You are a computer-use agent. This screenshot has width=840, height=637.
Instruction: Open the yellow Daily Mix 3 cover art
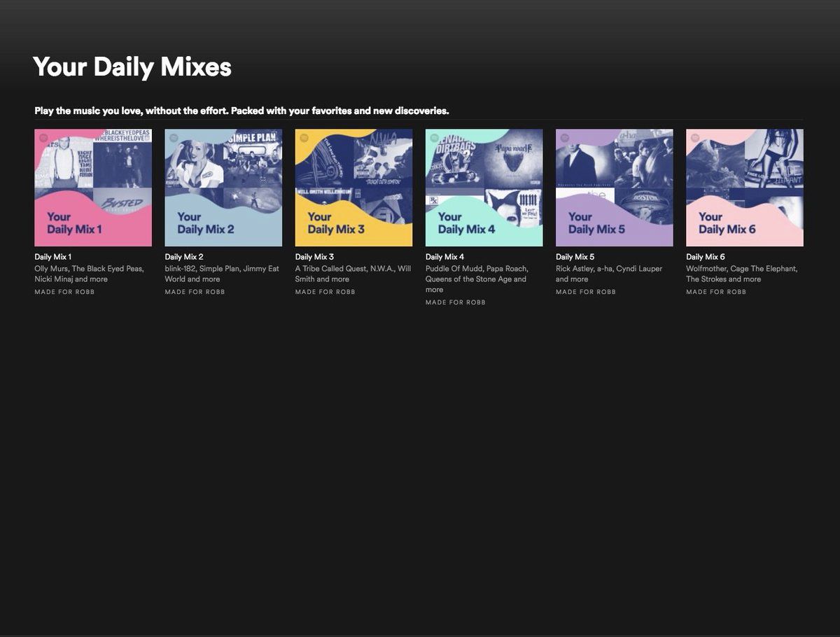(x=353, y=188)
